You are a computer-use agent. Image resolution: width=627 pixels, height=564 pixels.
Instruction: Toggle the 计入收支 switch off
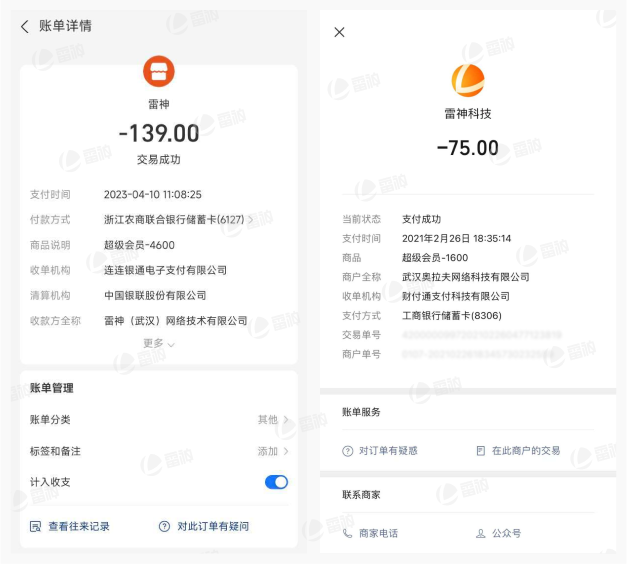click(276, 482)
